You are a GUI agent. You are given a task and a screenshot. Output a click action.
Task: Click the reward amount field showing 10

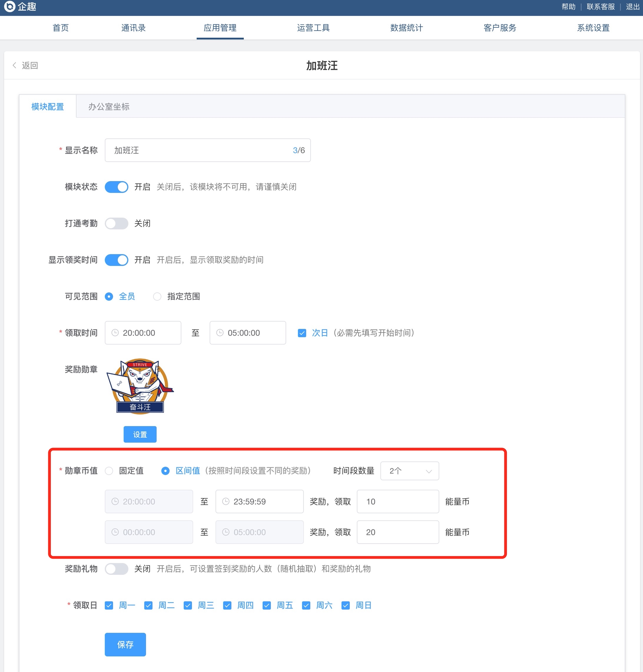point(398,501)
